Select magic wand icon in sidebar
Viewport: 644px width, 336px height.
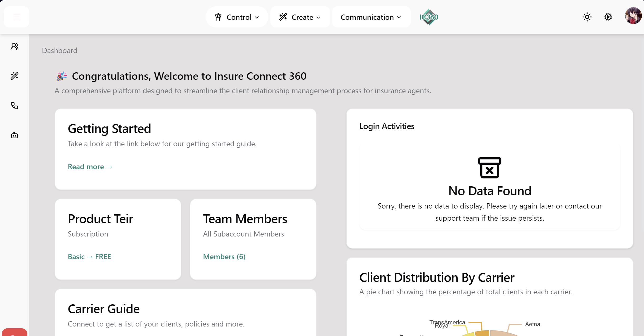pos(14,76)
